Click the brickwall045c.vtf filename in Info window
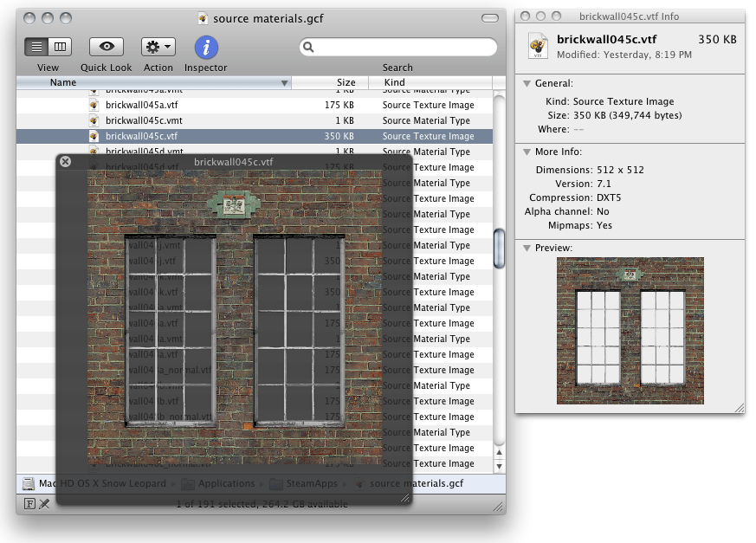756x543 pixels. (x=606, y=40)
